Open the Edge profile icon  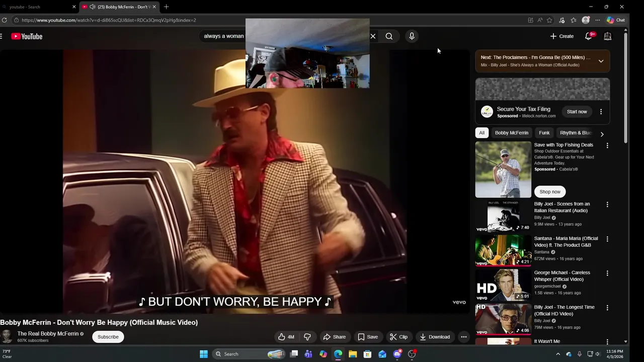[x=586, y=20]
